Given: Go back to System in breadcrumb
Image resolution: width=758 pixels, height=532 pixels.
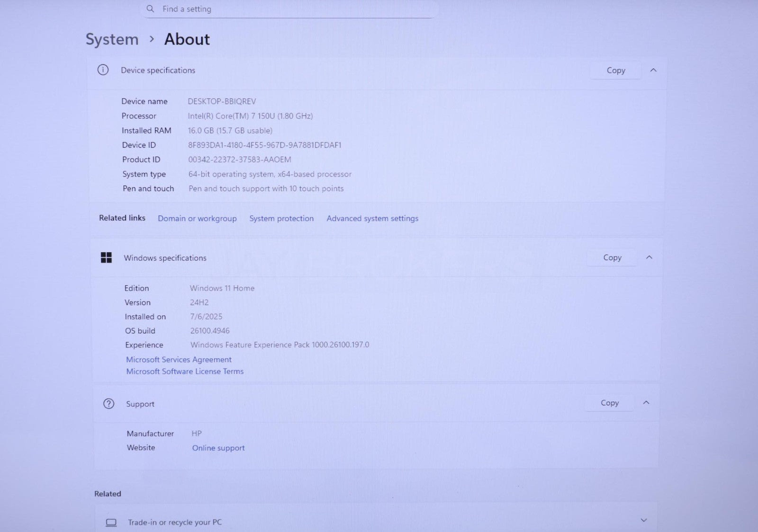Looking at the screenshot, I should [x=112, y=39].
